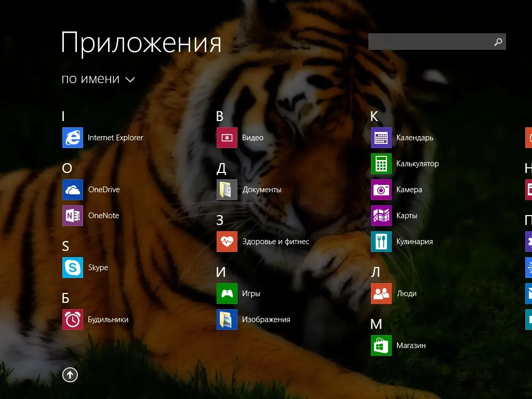Click the 'Камера' text label

point(409,190)
